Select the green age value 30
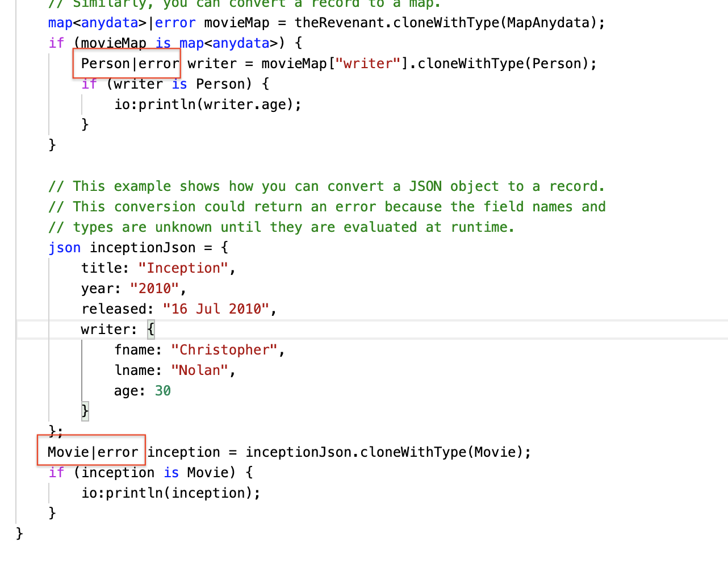This screenshot has height=563, width=728. pos(162,390)
